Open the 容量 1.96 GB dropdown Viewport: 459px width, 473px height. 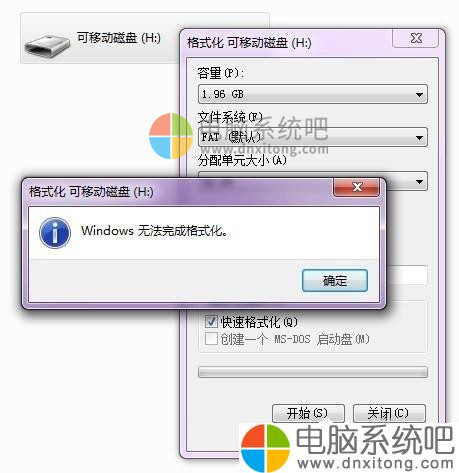pyautogui.click(x=313, y=94)
